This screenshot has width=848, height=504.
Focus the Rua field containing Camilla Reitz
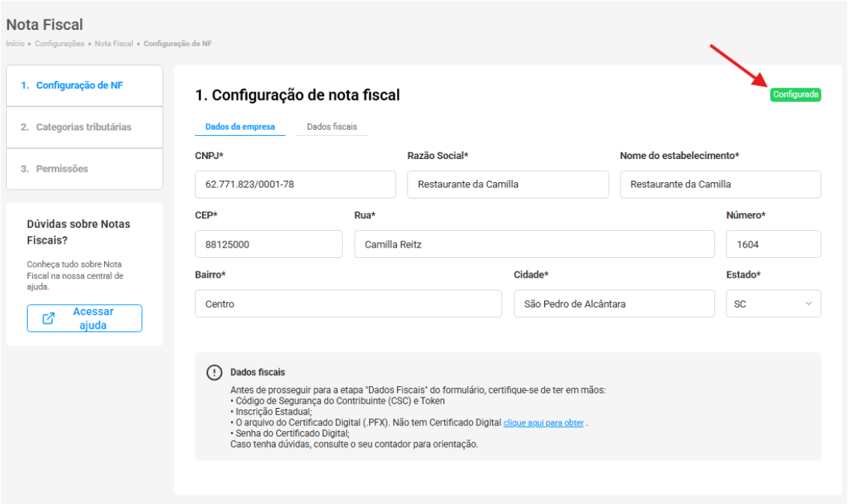[x=534, y=244]
